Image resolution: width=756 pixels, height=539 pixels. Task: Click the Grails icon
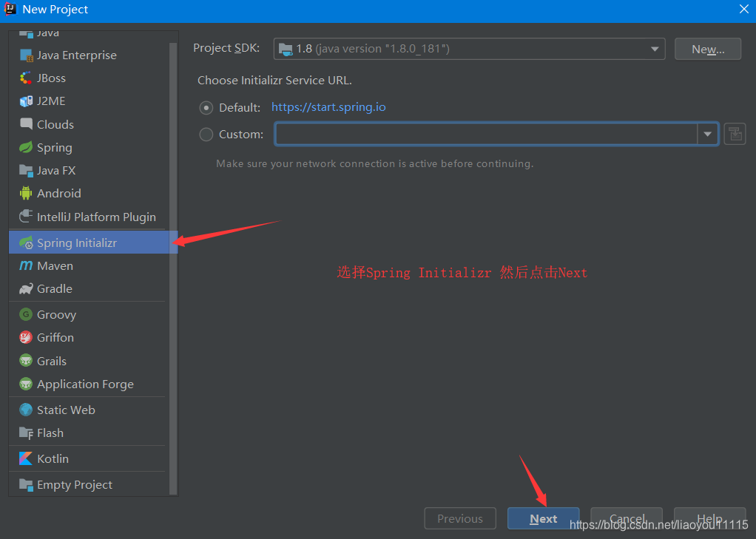tap(26, 361)
